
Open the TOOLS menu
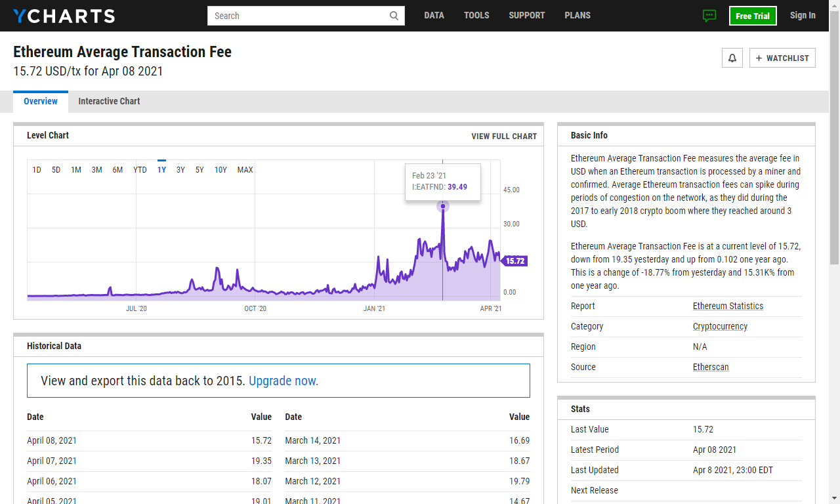(476, 16)
